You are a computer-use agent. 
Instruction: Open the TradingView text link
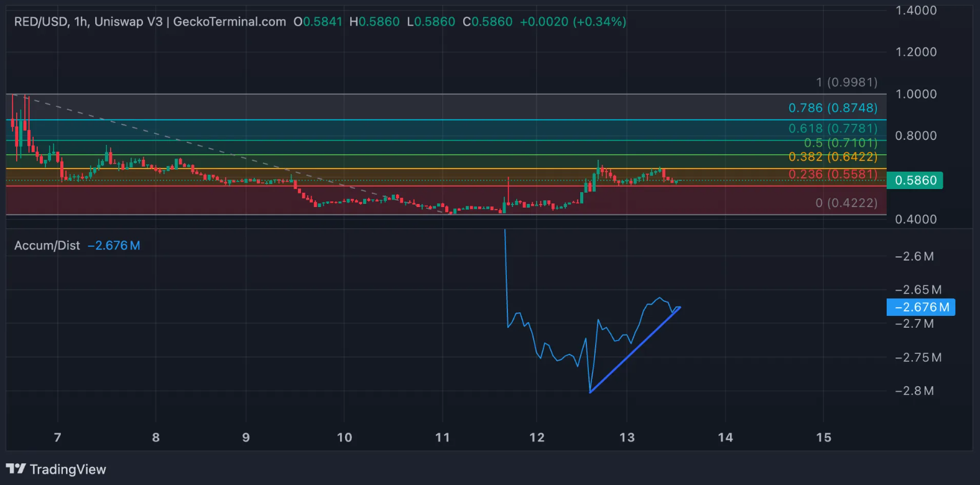coord(68,469)
